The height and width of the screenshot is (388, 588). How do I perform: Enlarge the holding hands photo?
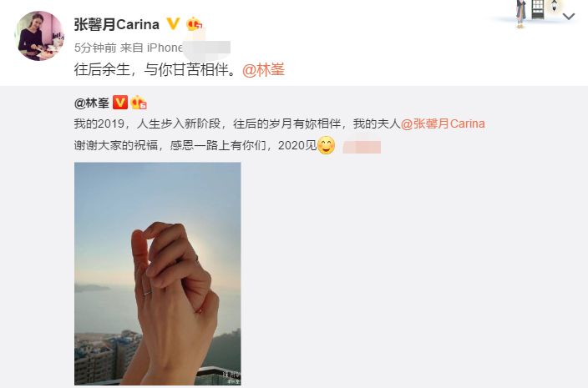[x=158, y=274]
